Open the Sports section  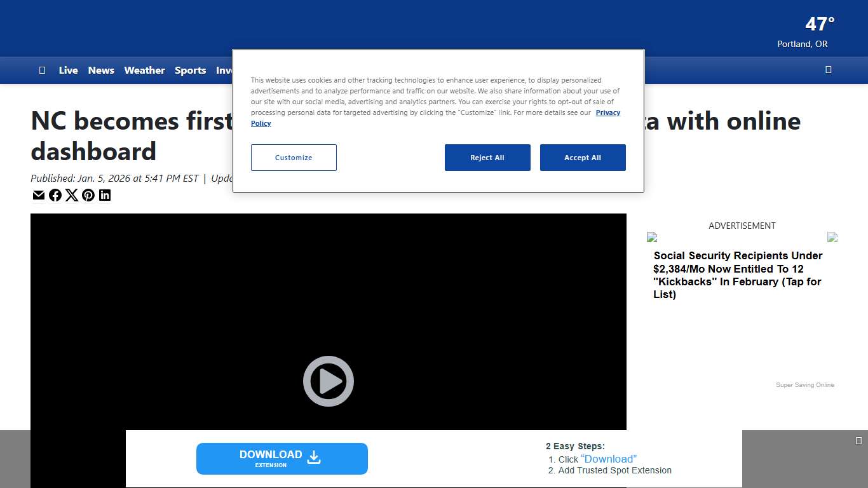(x=190, y=70)
